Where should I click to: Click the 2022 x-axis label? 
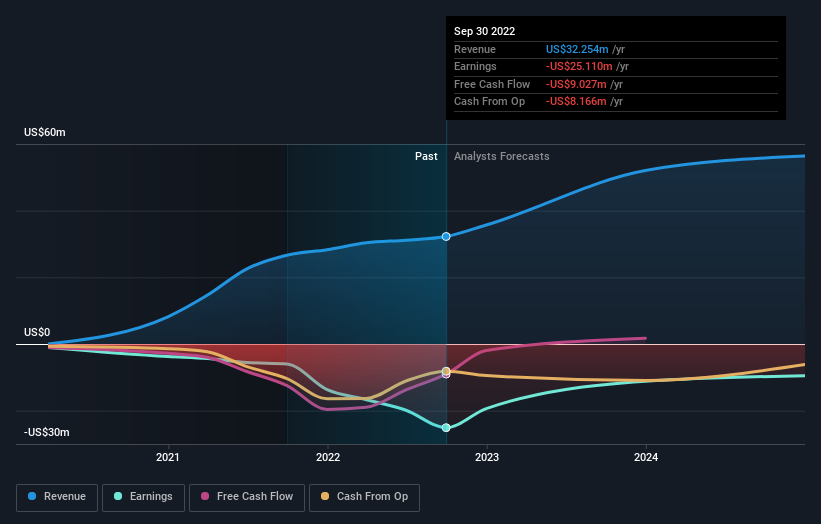point(328,457)
